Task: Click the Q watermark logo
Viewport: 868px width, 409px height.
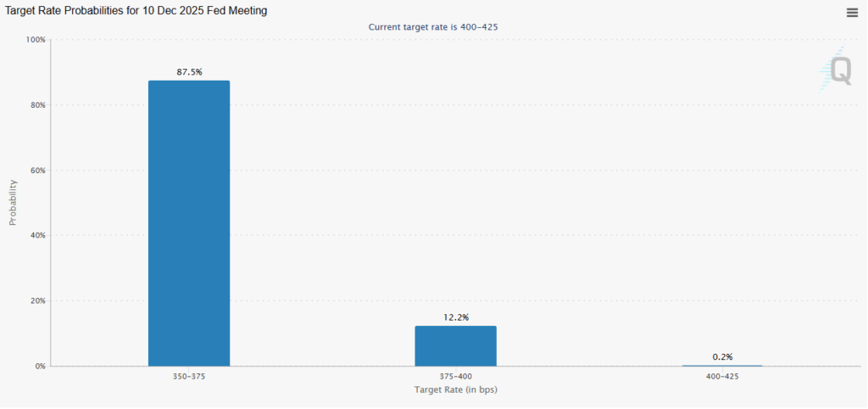Action: tap(838, 70)
